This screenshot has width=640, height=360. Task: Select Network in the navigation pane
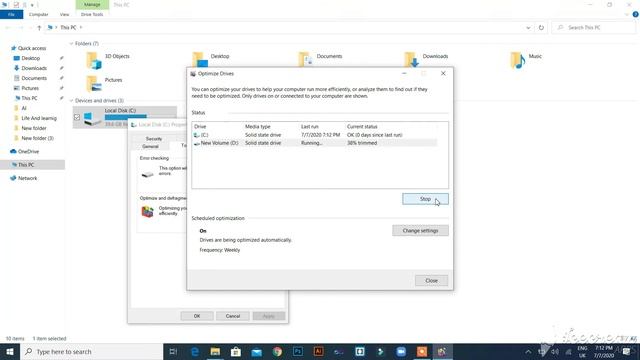coord(27,178)
